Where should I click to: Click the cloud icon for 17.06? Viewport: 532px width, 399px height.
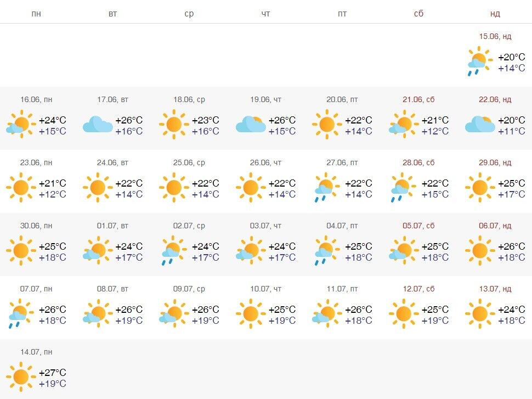coord(98,124)
